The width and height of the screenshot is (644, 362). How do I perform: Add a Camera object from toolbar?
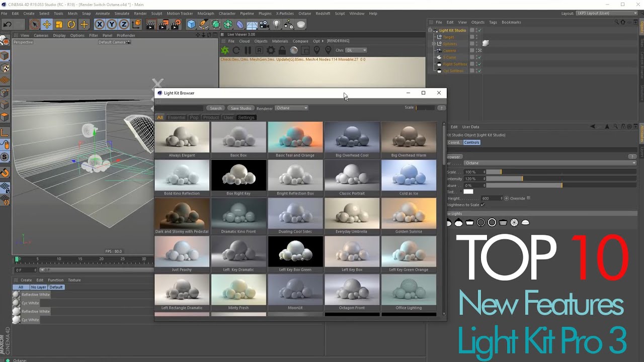pyautogui.click(x=265, y=24)
